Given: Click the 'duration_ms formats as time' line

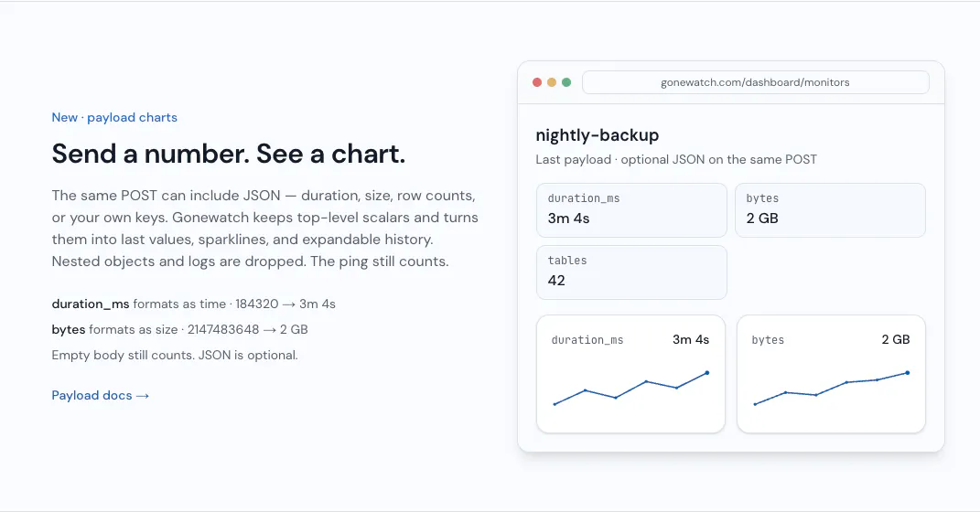Looking at the screenshot, I should click(194, 304).
